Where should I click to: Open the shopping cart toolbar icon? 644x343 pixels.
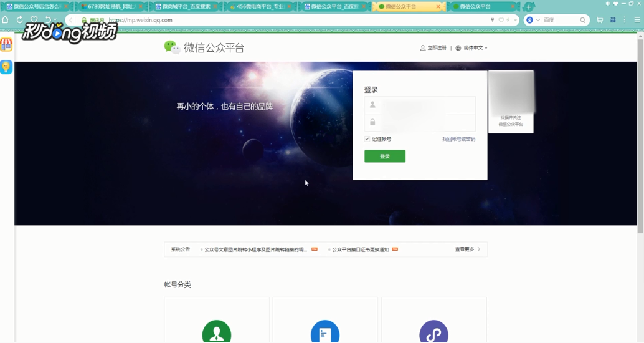(600, 20)
